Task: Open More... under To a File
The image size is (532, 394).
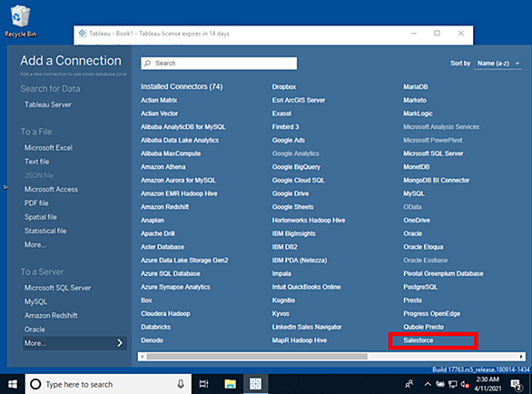Action: (34, 245)
